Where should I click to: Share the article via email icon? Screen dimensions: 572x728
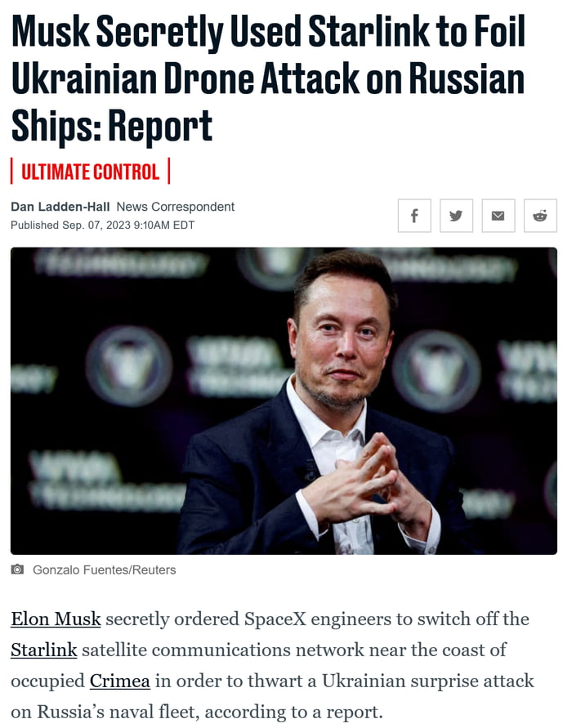click(498, 216)
